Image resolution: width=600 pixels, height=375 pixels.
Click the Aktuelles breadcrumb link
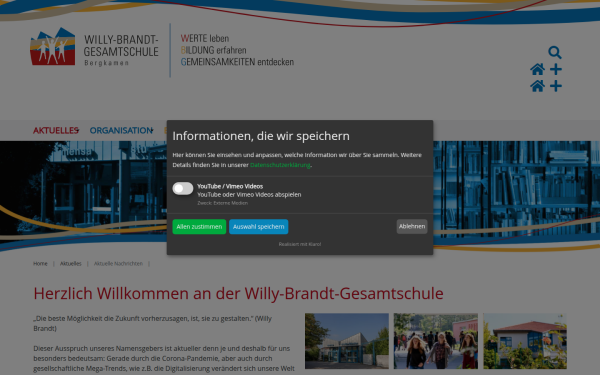71,264
